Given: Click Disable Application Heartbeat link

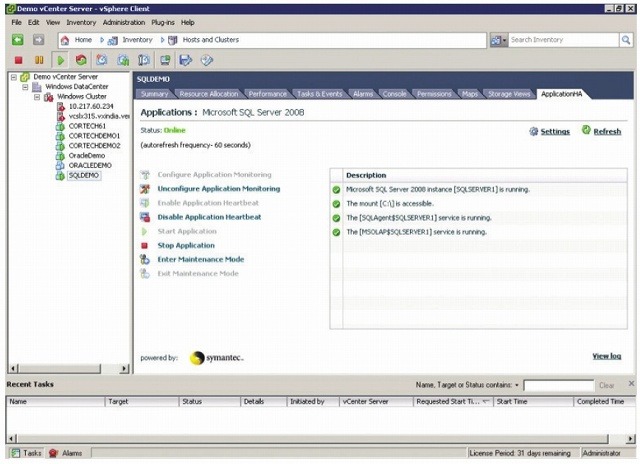Looking at the screenshot, I should [209, 217].
